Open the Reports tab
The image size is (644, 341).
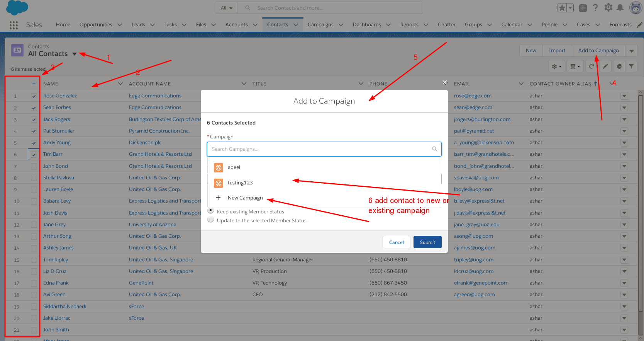(x=409, y=25)
